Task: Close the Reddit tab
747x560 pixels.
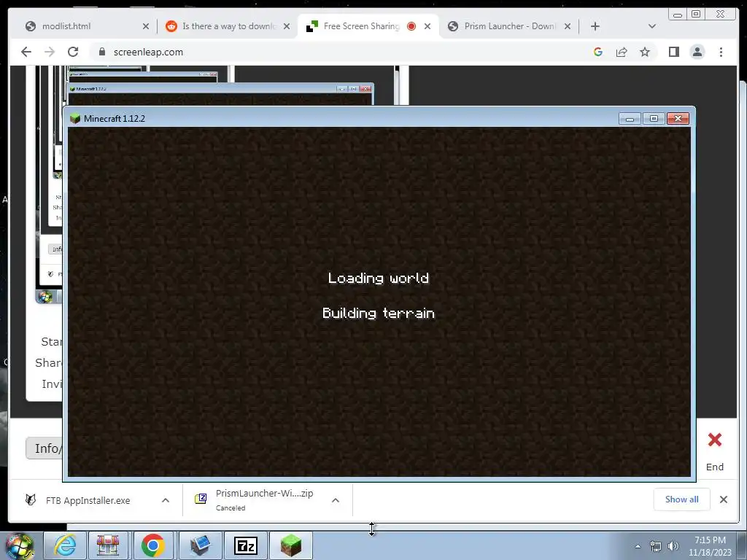Action: (x=286, y=26)
